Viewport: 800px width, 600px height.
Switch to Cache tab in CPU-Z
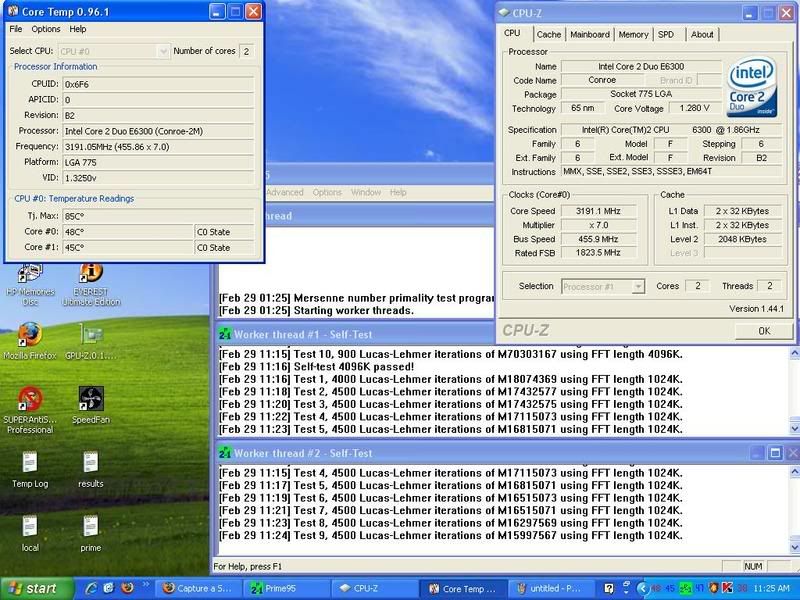point(549,35)
